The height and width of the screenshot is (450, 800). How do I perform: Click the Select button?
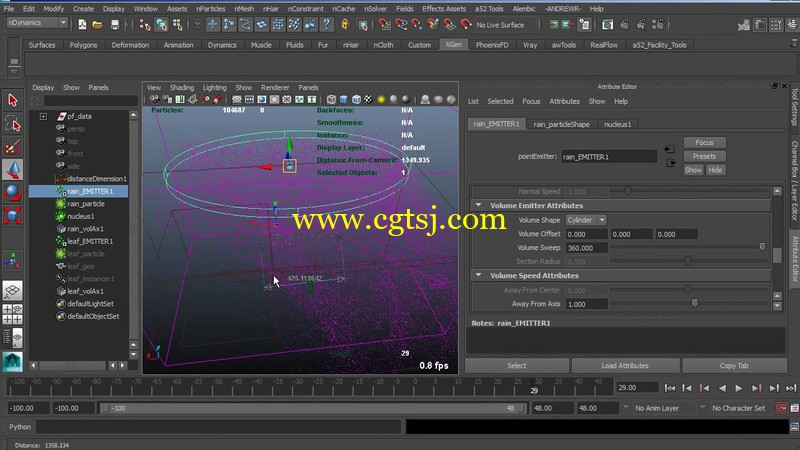point(517,365)
